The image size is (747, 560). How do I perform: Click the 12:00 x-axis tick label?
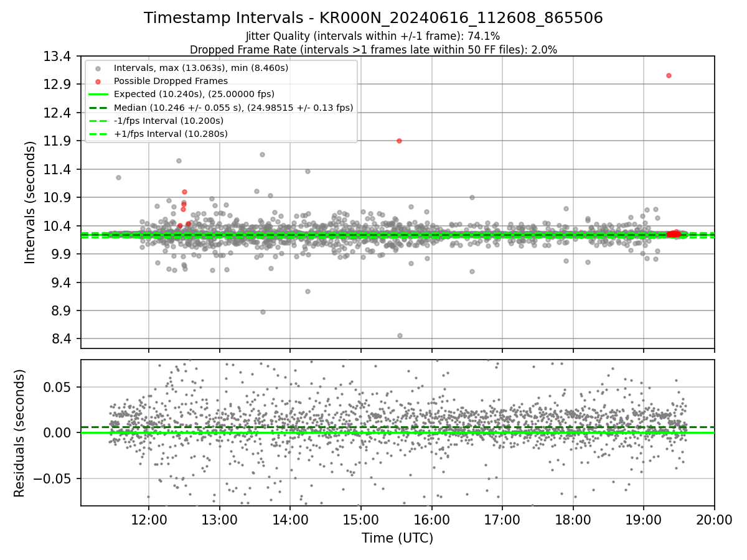[x=148, y=520]
